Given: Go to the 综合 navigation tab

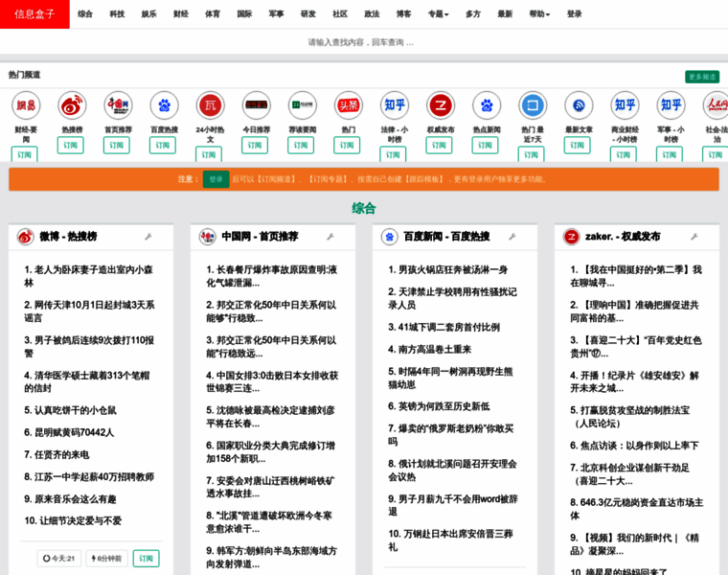Looking at the screenshot, I should pyautogui.click(x=85, y=14).
